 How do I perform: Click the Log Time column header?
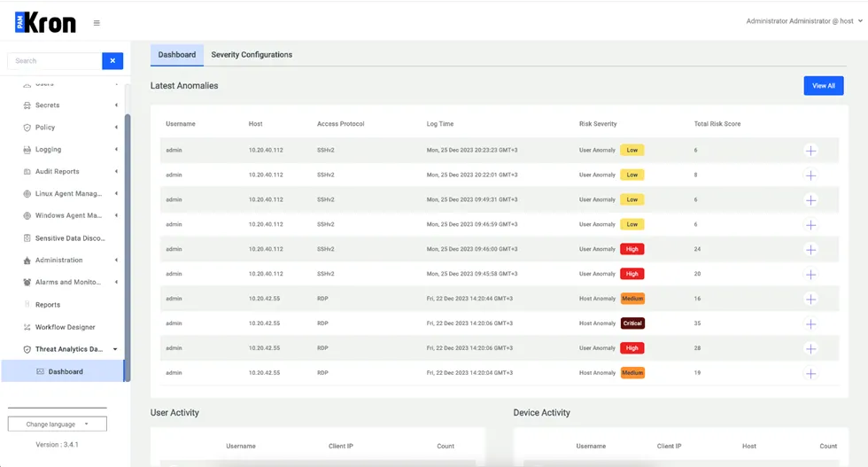(439, 124)
